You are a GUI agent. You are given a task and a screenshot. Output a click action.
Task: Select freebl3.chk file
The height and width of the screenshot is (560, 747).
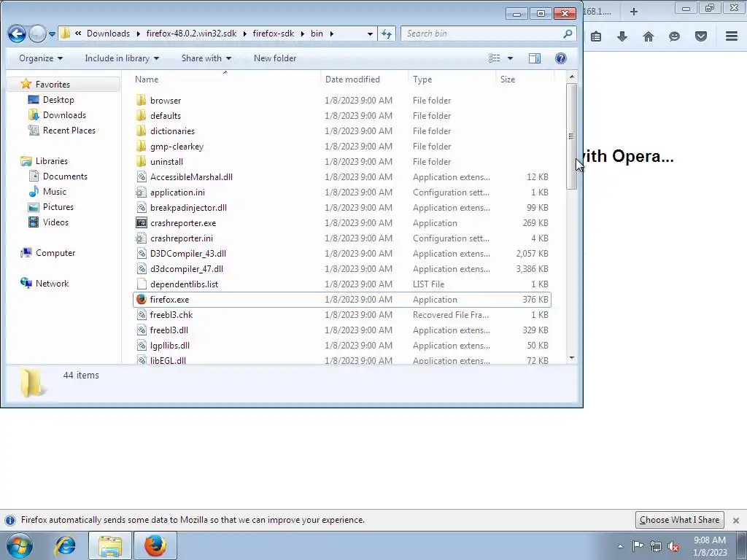(171, 315)
